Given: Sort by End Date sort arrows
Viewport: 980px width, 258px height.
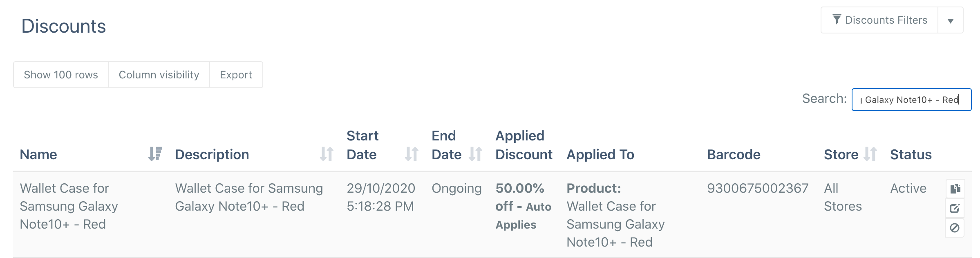Looking at the screenshot, I should point(475,154).
